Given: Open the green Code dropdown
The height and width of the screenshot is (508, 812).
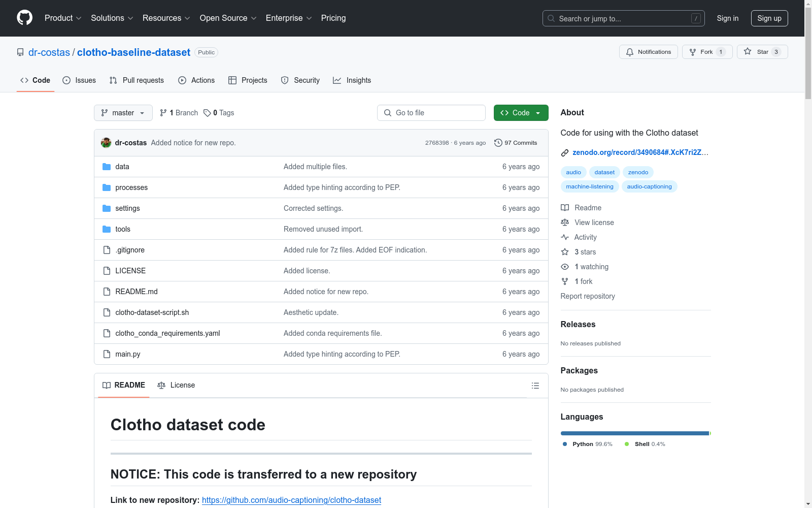Looking at the screenshot, I should pyautogui.click(x=521, y=113).
